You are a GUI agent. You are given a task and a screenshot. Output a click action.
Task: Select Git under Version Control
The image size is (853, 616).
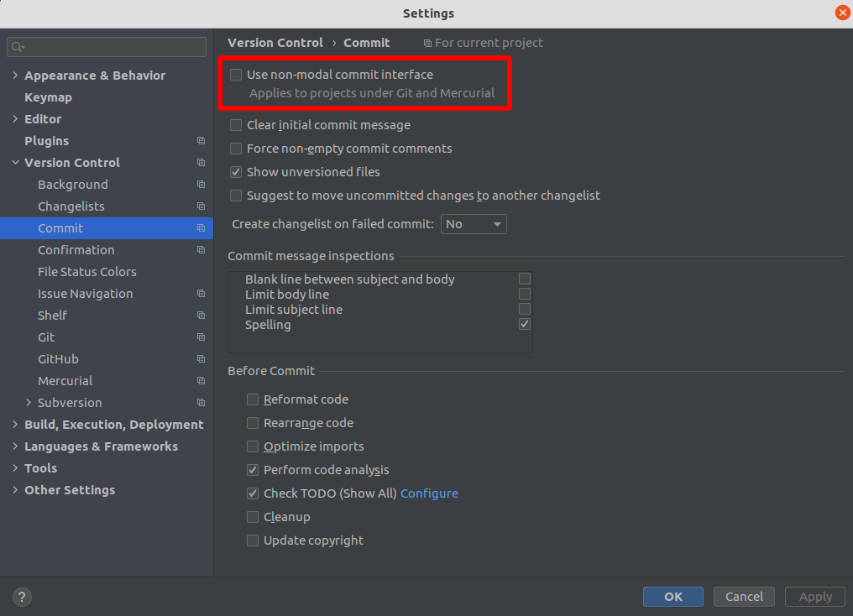pyautogui.click(x=46, y=337)
